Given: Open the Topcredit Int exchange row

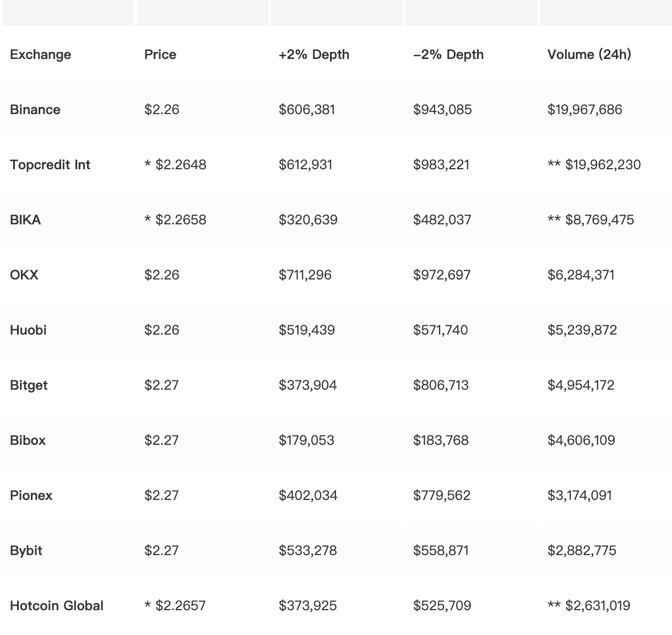Looking at the screenshot, I should pos(50,165).
